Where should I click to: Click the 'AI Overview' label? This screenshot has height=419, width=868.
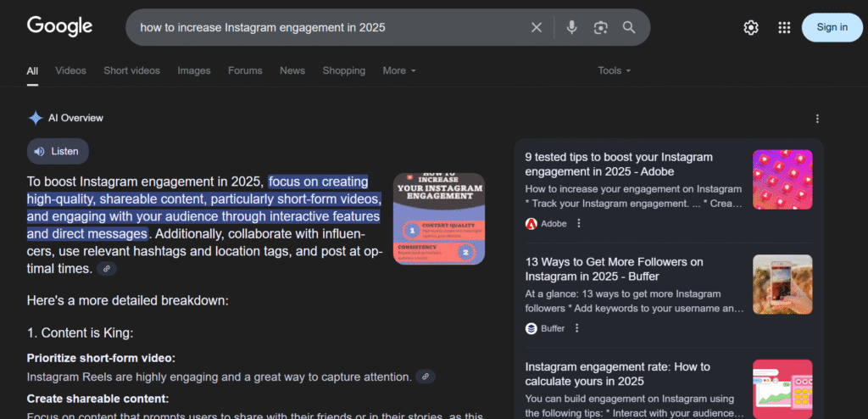click(75, 118)
